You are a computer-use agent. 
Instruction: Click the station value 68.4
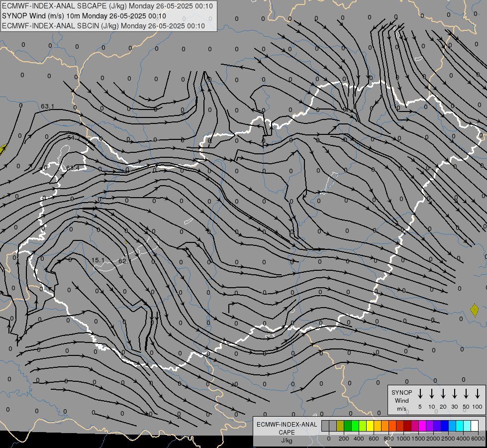(73, 168)
